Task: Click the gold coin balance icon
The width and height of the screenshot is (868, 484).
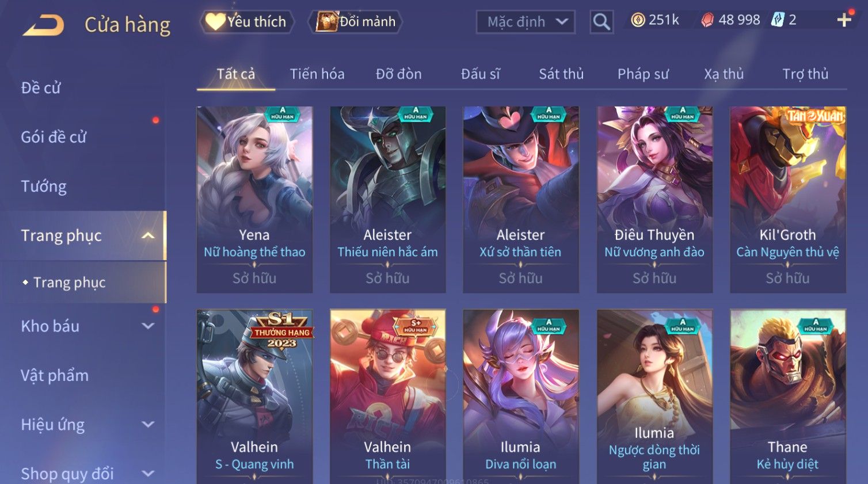Action: [638, 20]
